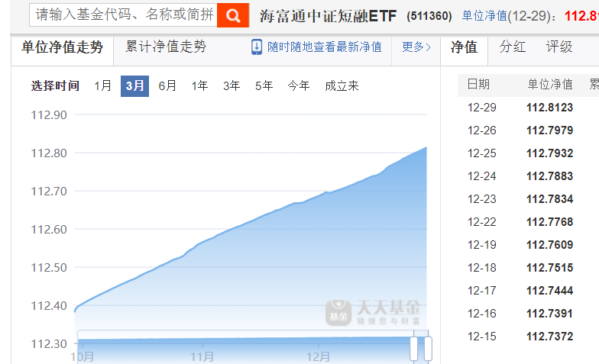Select the 1月 time range
Viewport: 599px width, 364px height.
(x=103, y=85)
